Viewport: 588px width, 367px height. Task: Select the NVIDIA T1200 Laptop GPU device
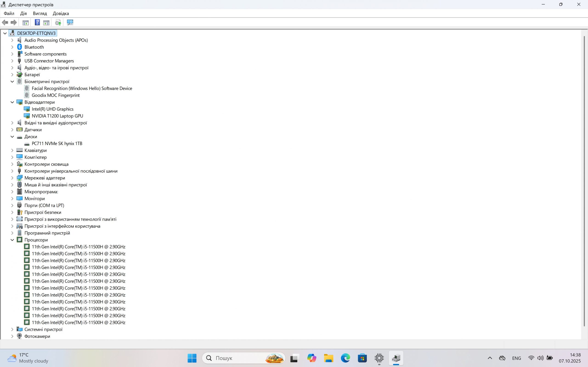57,116
